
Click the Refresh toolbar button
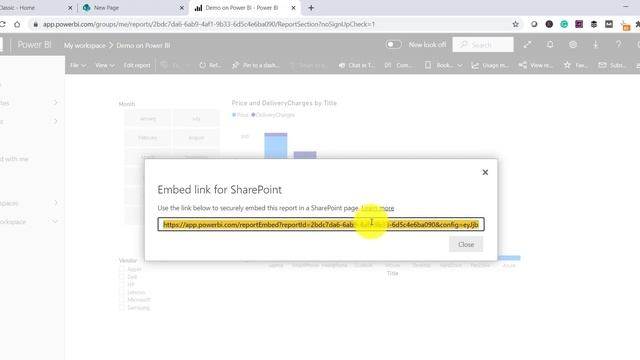[211, 65]
